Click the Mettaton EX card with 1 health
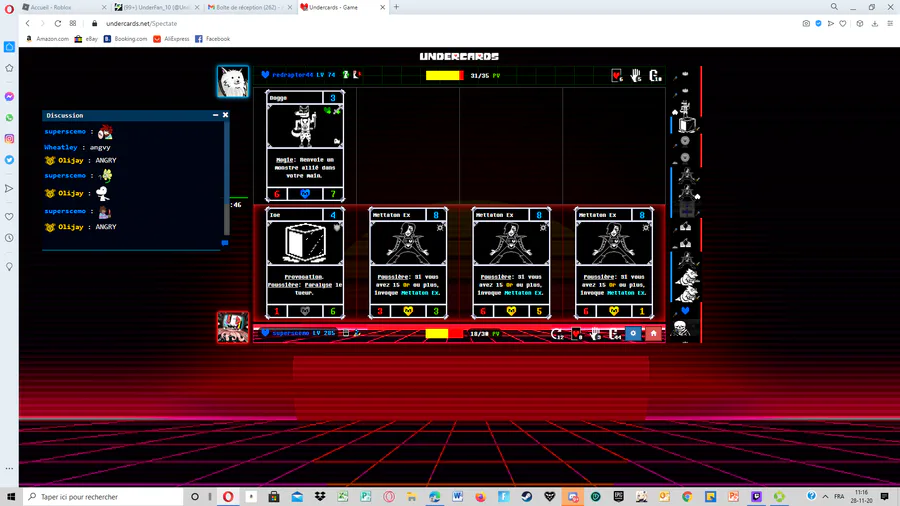900x506 pixels. coord(614,263)
